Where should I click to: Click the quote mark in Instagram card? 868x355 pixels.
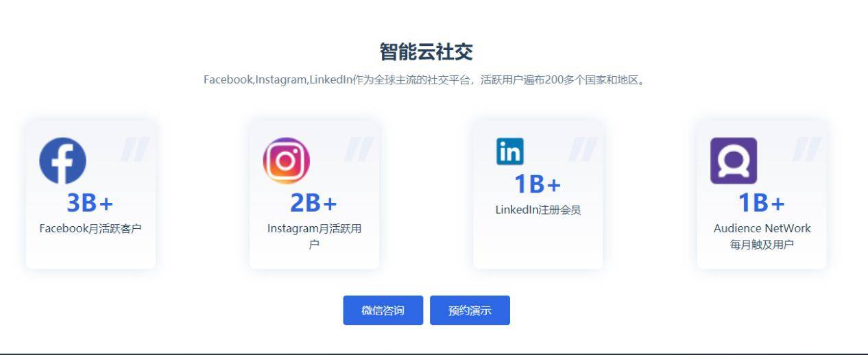pos(359,149)
